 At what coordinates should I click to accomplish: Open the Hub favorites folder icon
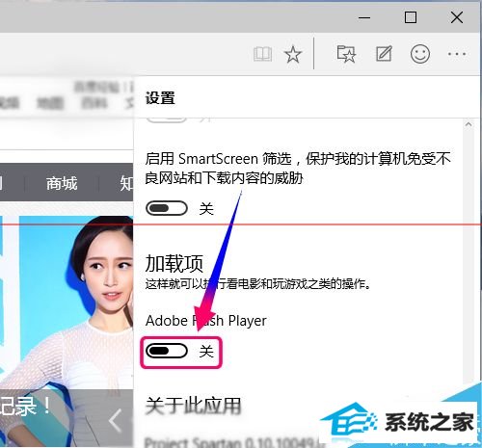(x=346, y=54)
